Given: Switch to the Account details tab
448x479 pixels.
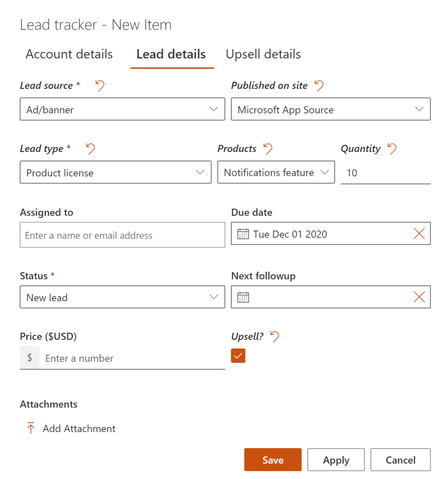Looking at the screenshot, I should point(69,54).
